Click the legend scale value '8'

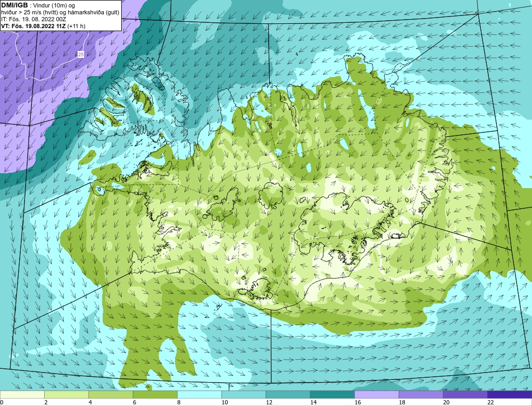tap(179, 402)
